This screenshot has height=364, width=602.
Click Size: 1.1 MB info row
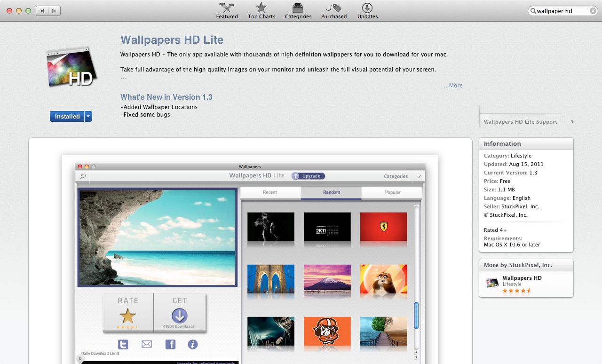[500, 190]
